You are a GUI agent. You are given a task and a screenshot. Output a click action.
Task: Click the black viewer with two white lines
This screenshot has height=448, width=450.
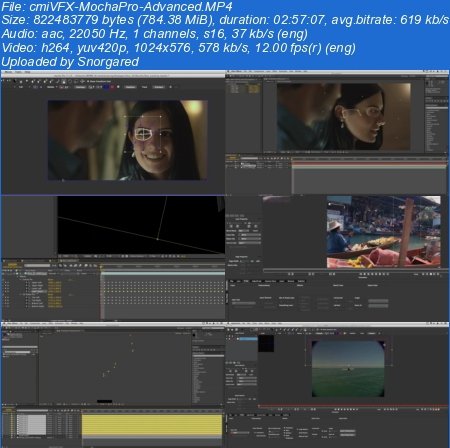click(141, 225)
